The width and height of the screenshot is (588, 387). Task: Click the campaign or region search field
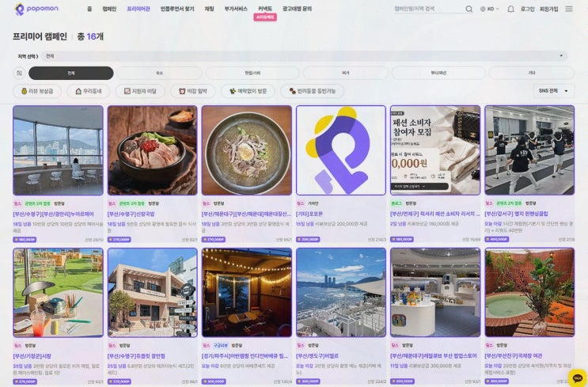428,9
